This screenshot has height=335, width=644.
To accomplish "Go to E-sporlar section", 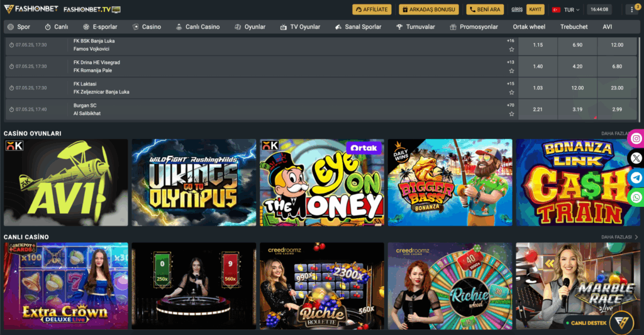I will point(100,26).
